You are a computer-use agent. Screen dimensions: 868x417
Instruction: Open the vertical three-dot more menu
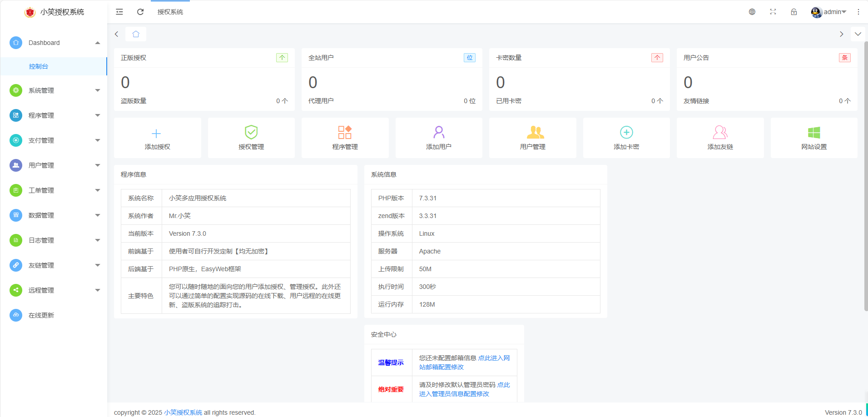pyautogui.click(x=858, y=12)
